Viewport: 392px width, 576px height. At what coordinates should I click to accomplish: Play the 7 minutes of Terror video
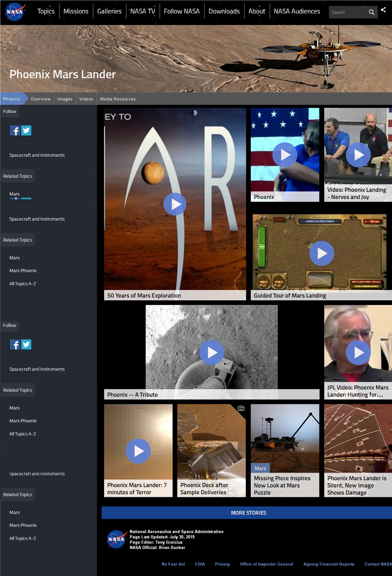coord(138,451)
